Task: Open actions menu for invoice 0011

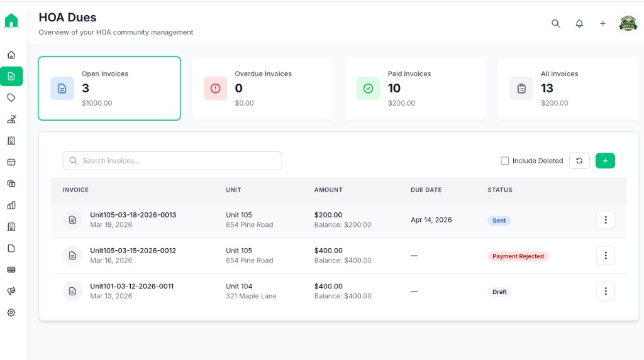Action: (606, 292)
